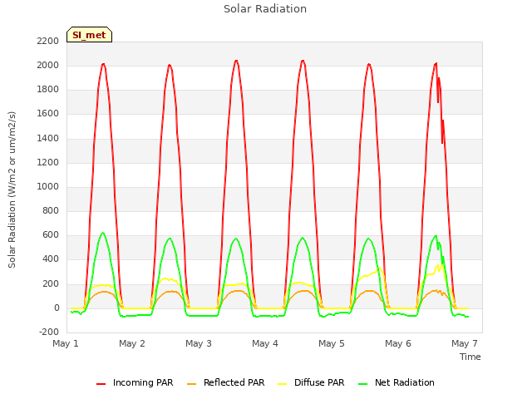Toggle the Incoming PAR legend label

tap(143, 382)
